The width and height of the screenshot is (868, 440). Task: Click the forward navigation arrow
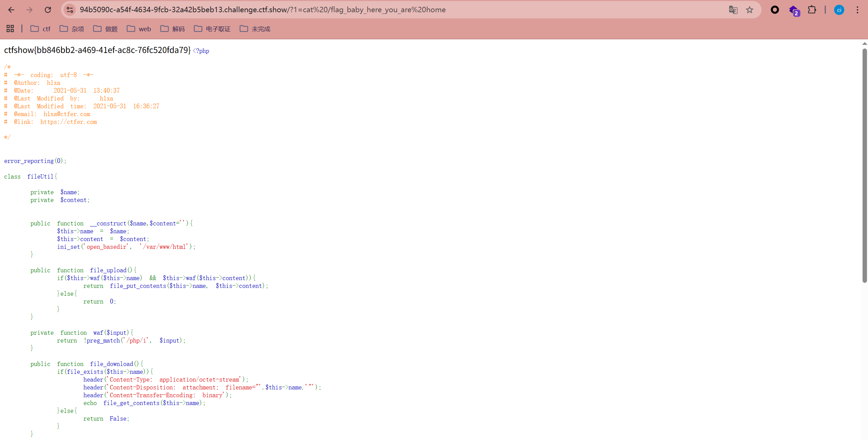click(30, 10)
